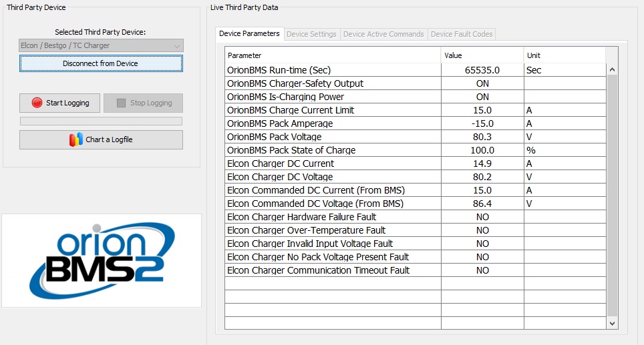The width and height of the screenshot is (644, 345).
Task: Click the Value column header
Action: 482,55
